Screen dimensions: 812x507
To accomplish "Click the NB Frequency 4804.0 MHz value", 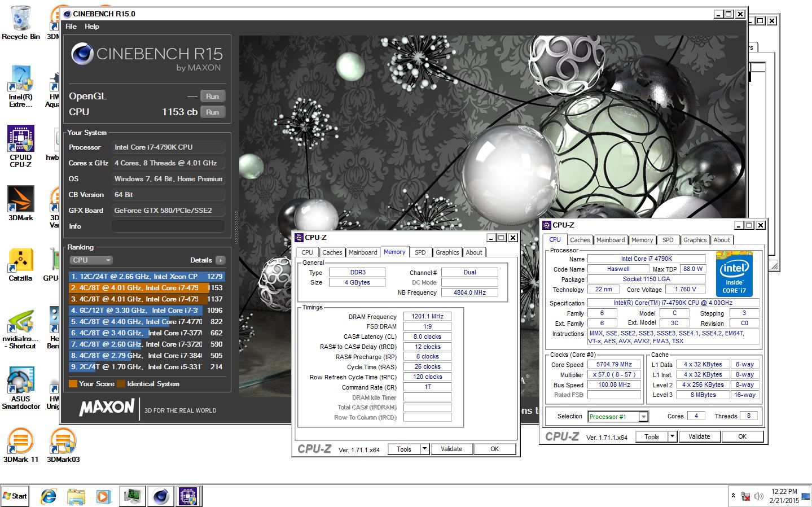I will pyautogui.click(x=469, y=292).
